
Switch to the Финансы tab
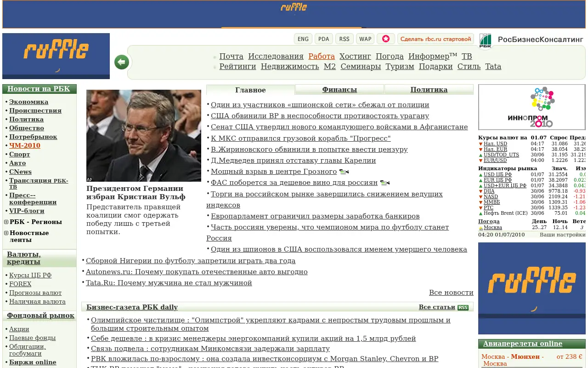click(x=339, y=90)
